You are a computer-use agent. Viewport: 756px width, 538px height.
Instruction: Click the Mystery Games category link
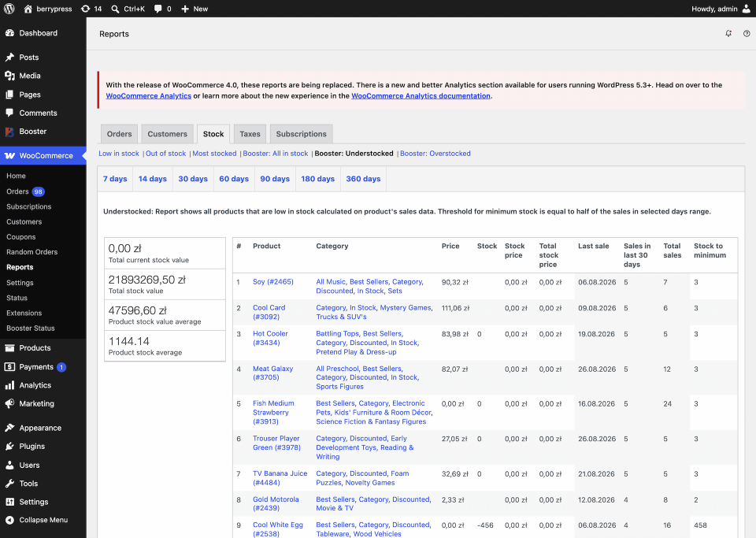405,307
